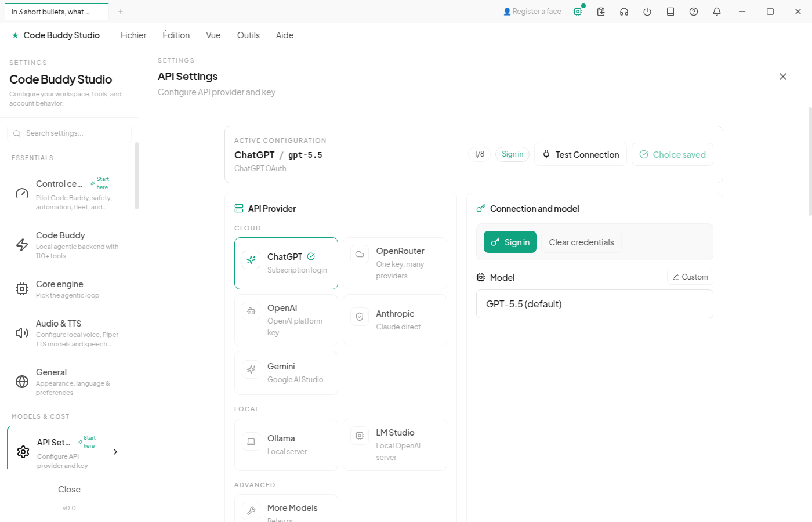Click the Choice saved button
Screen dimensions: 812x522
tap(672, 154)
